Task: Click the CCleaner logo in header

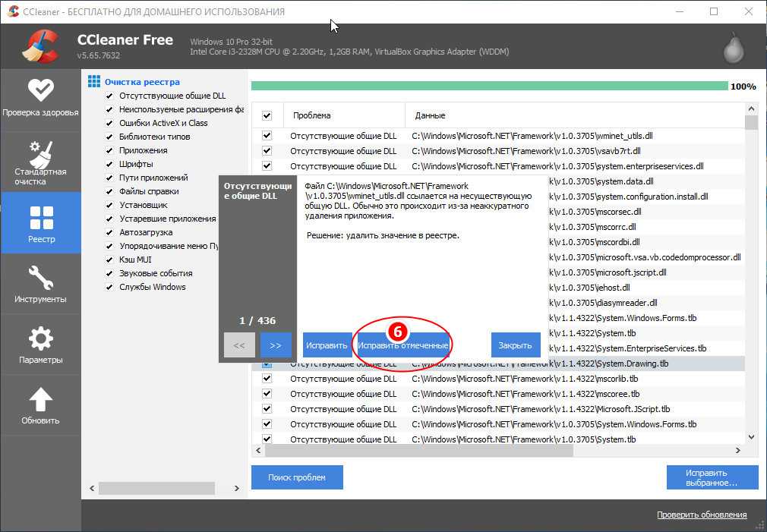Action: [x=40, y=47]
